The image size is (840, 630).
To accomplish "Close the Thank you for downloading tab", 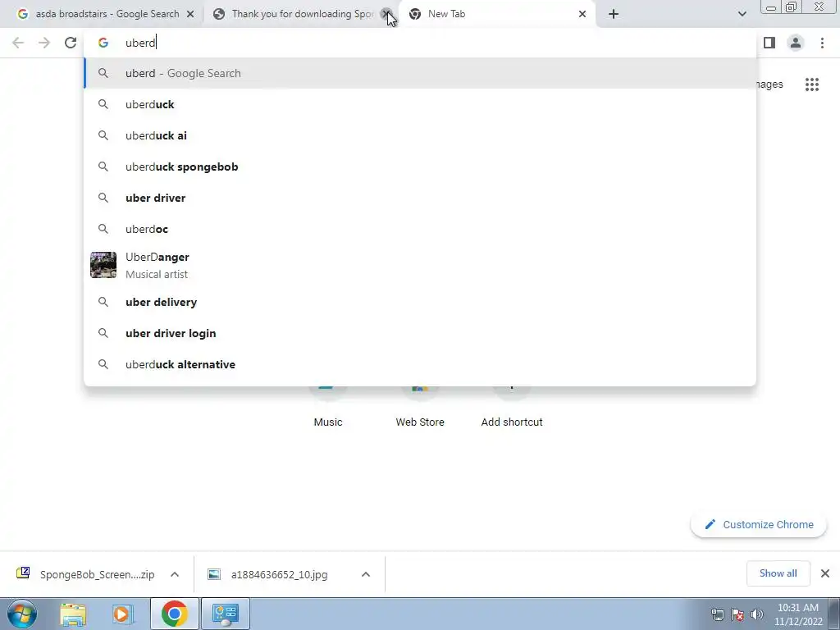I will pyautogui.click(x=386, y=14).
